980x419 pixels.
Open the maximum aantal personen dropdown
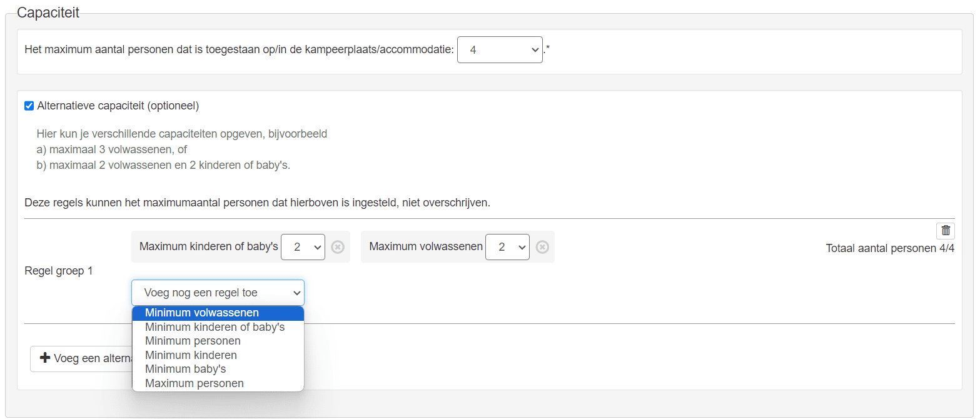(500, 49)
